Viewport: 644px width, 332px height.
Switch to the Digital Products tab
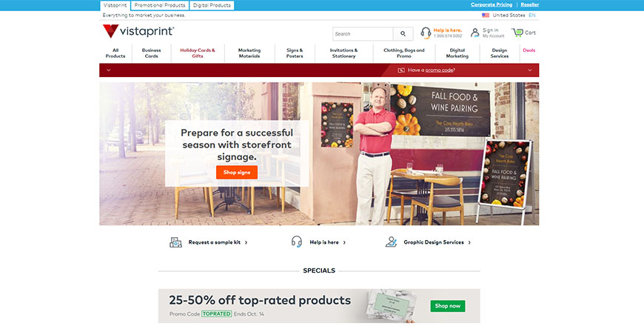(212, 5)
